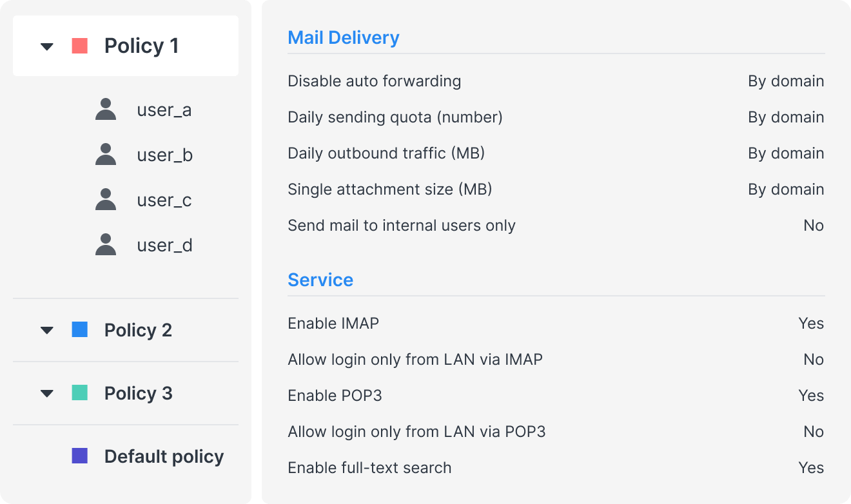This screenshot has width=851, height=504.
Task: Click the user_b person icon
Action: click(106, 155)
